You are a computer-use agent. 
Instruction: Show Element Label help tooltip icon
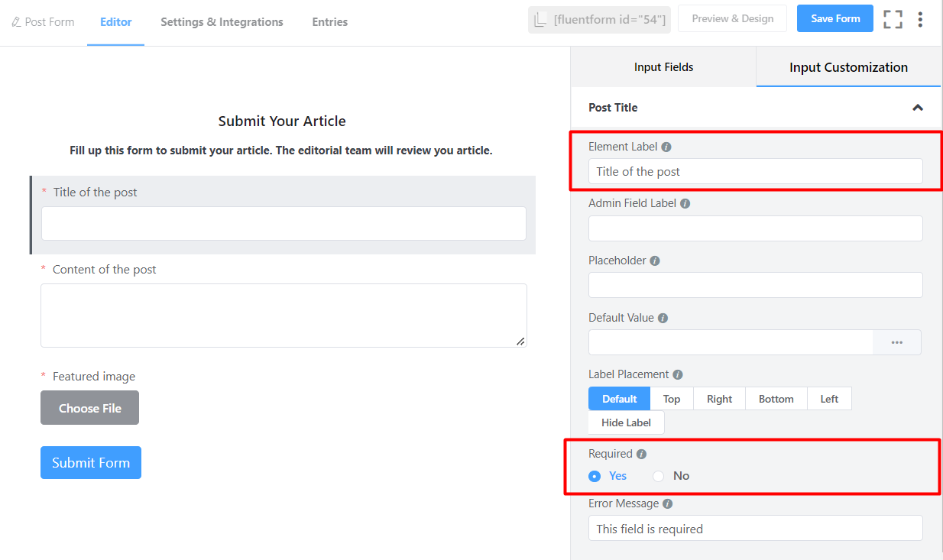666,147
